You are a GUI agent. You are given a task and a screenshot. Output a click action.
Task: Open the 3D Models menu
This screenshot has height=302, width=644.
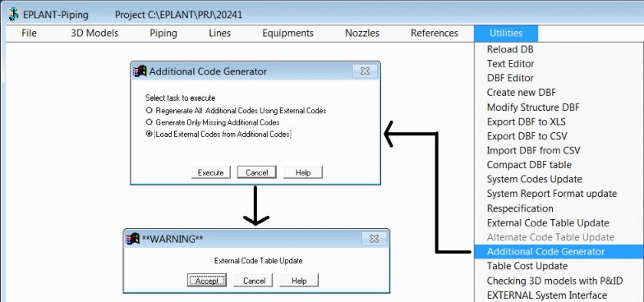(94, 33)
